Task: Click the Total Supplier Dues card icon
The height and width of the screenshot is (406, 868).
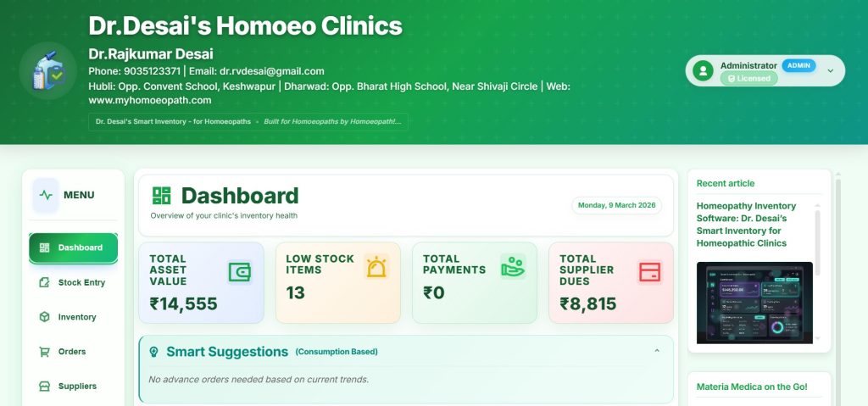Action: tap(649, 272)
